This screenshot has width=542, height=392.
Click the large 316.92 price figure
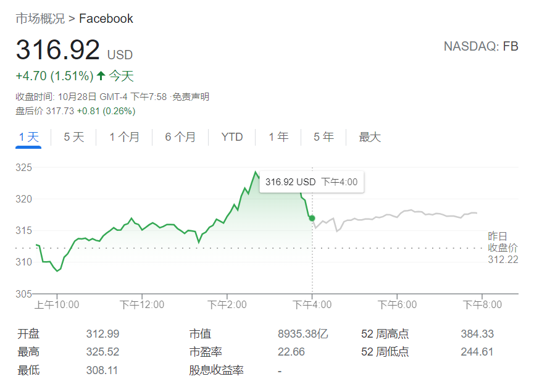click(57, 50)
